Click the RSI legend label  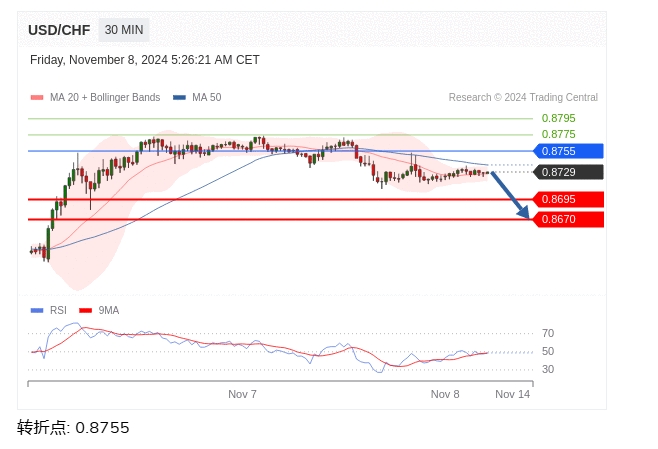pos(58,311)
